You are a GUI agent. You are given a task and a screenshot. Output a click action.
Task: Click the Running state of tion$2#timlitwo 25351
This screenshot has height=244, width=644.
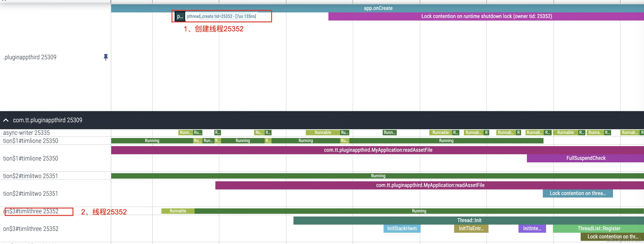tap(378, 176)
